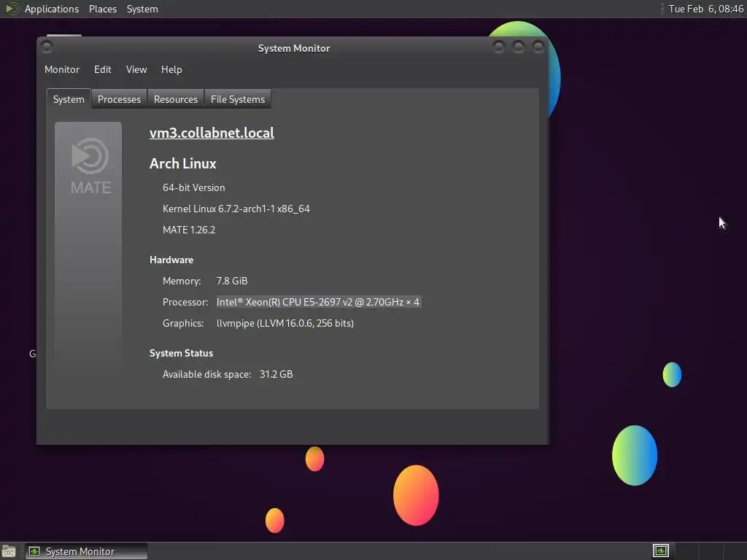Click the System Monitor taskbar button
Image resolution: width=747 pixels, height=560 pixels.
[86, 551]
